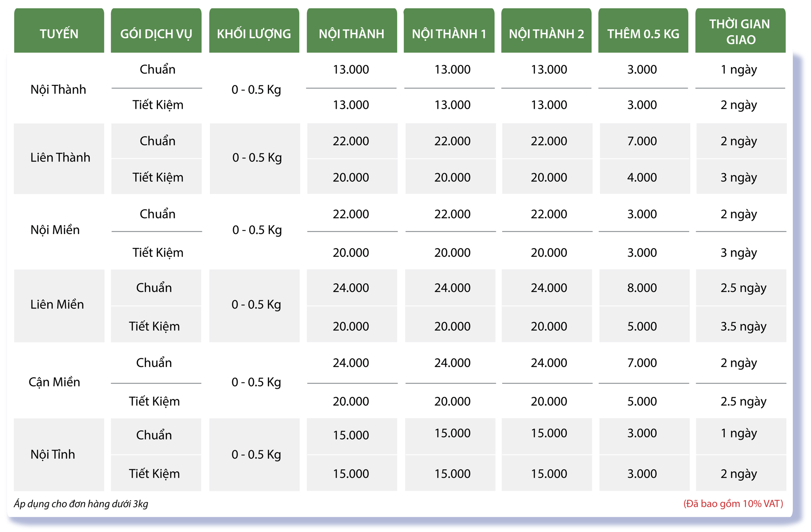Click 24.000 under Nội Thành 1 for Liên Miền

[x=452, y=288]
